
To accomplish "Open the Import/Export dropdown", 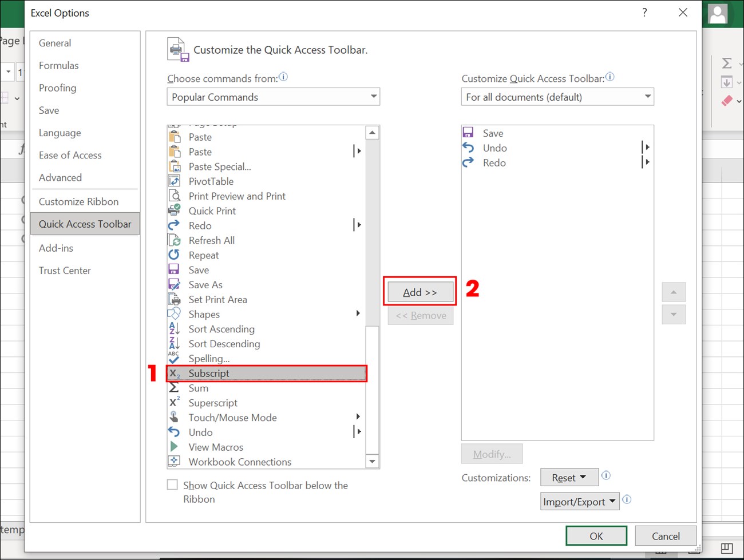I will point(580,502).
